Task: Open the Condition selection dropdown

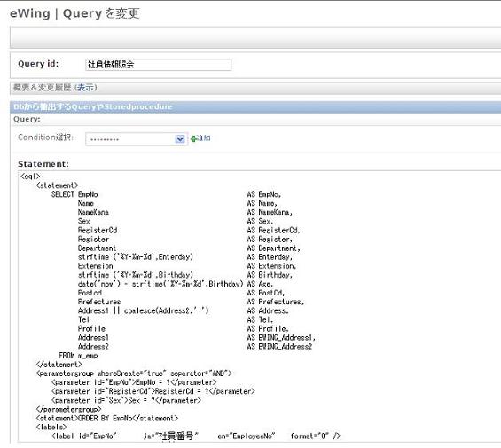Action: [x=137, y=139]
